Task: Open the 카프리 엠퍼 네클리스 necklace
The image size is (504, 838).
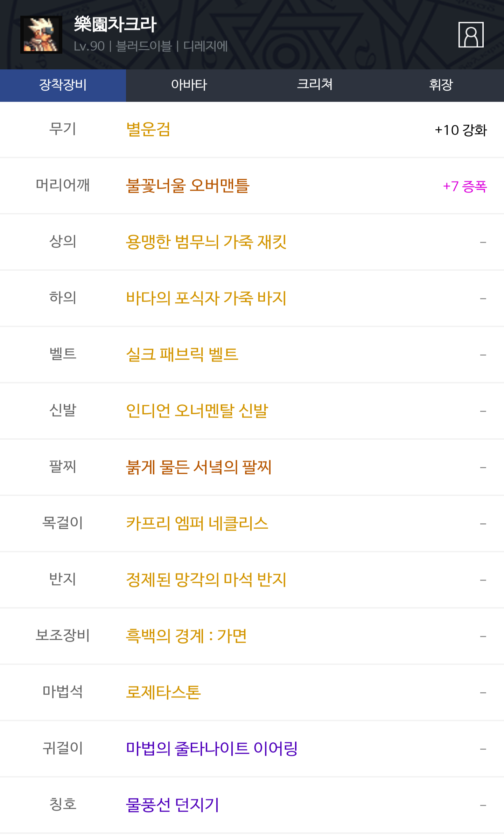Action: pyautogui.click(x=197, y=524)
